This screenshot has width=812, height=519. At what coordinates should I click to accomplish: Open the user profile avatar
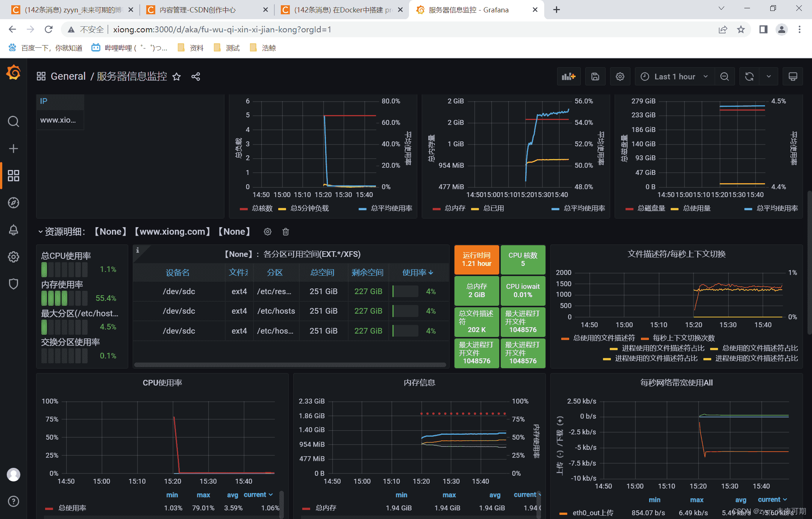[x=14, y=475]
